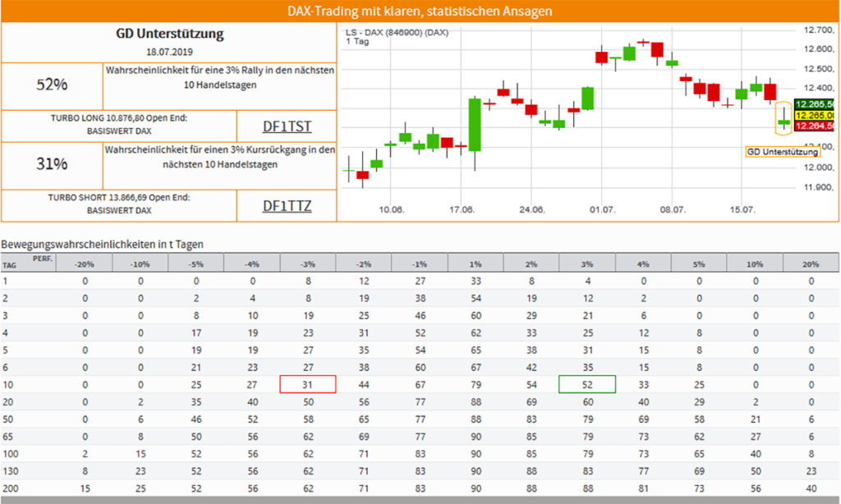Click the orange DAX-Trading header banner
Screen dimensions: 841x504
420,11
